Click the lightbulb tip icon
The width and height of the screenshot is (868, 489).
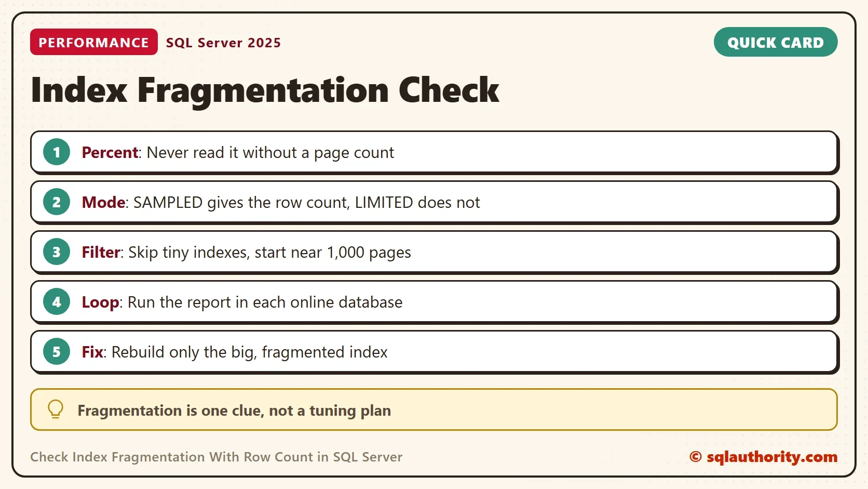click(x=56, y=409)
